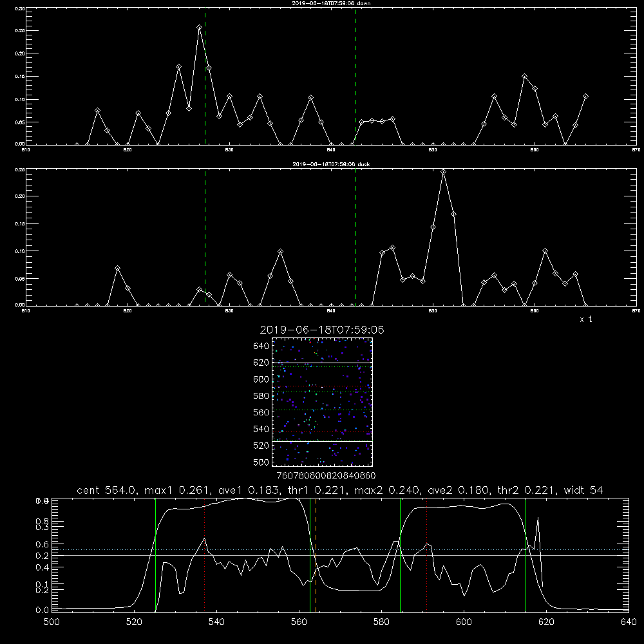
Task: Click the "560" x-axis label of bottom plot
Action: [x=299, y=622]
